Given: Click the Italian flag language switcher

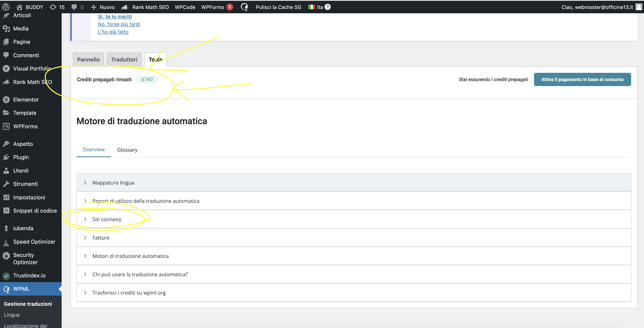Looking at the screenshot, I should (312, 7).
